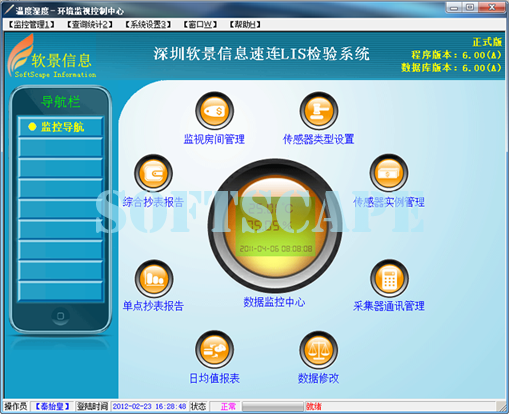
Task: Open the 查询统计2 menu
Action: click(89, 24)
